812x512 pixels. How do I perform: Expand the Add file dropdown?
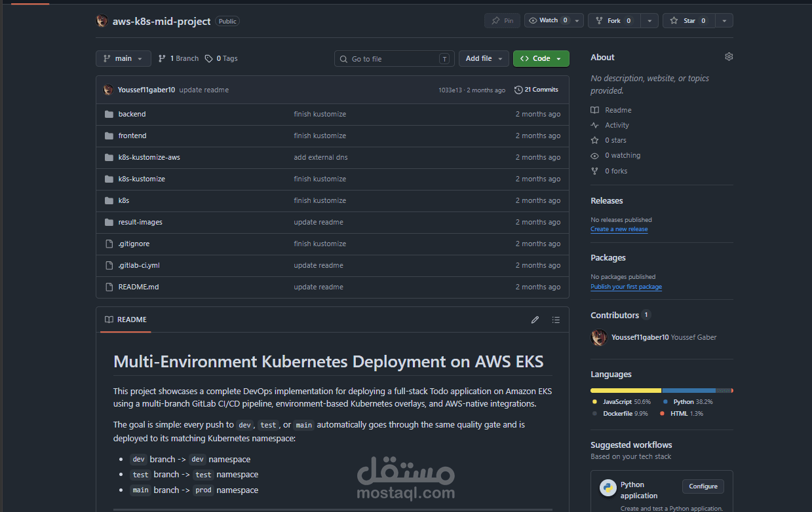(484, 59)
